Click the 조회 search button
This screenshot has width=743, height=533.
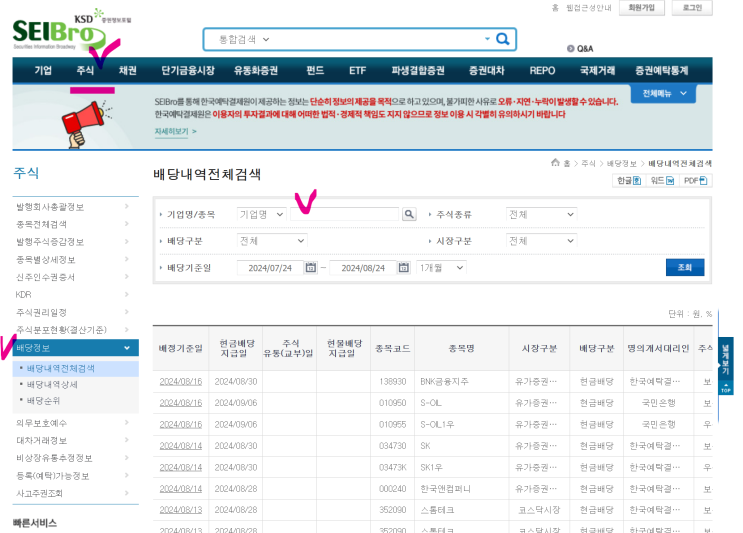pyautogui.click(x=685, y=267)
